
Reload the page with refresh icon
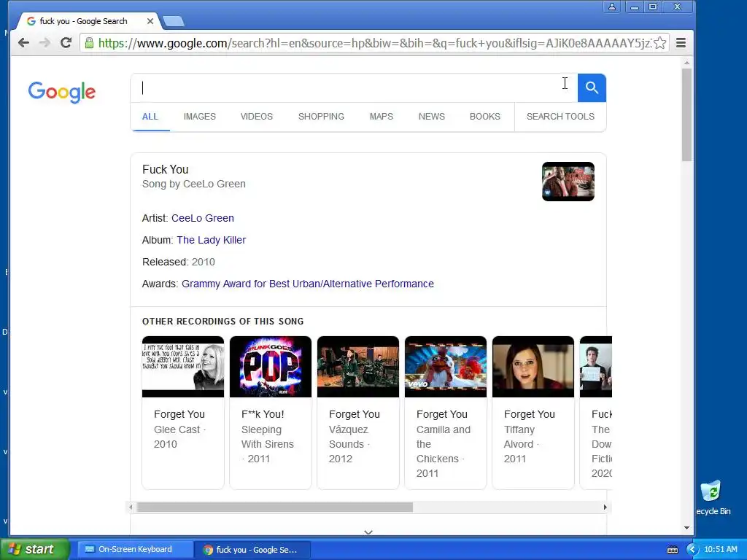(x=66, y=43)
